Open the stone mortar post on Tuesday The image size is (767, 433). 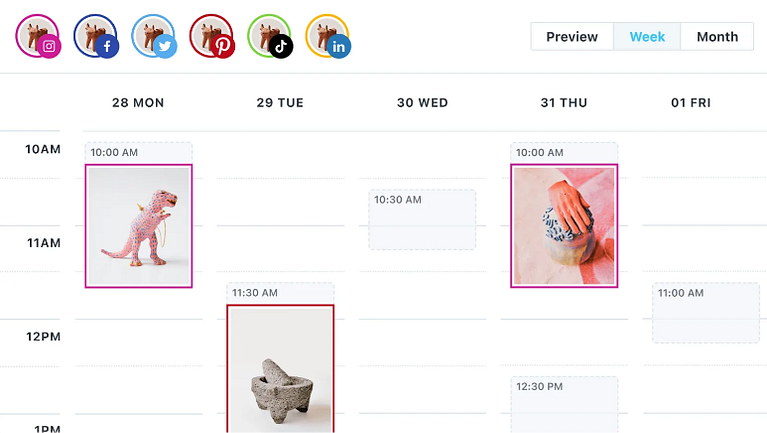[x=280, y=369]
